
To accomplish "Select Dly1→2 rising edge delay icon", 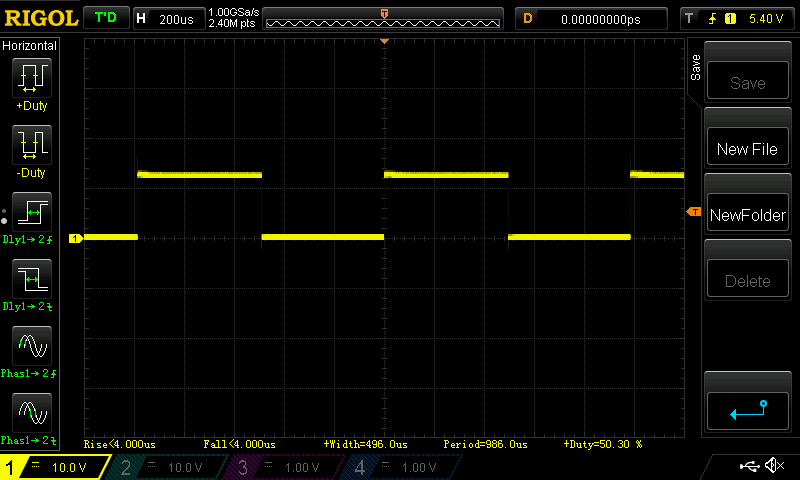I will tap(32, 212).
